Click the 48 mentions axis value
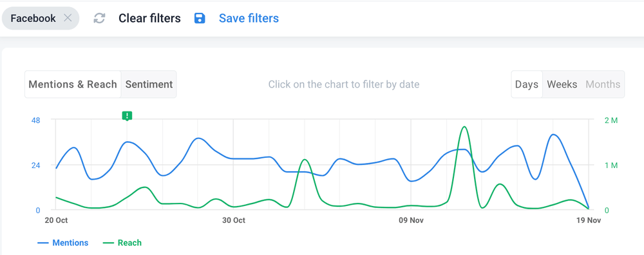The image size is (644, 255). tap(35, 120)
